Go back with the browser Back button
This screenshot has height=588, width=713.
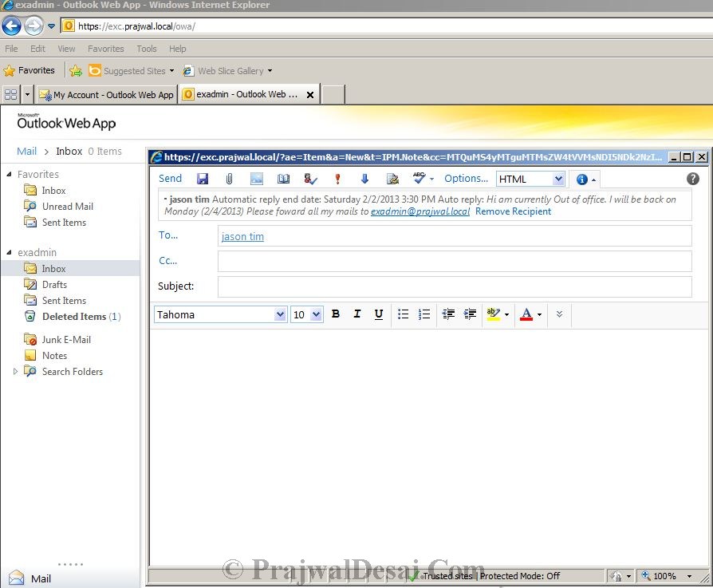click(11, 26)
